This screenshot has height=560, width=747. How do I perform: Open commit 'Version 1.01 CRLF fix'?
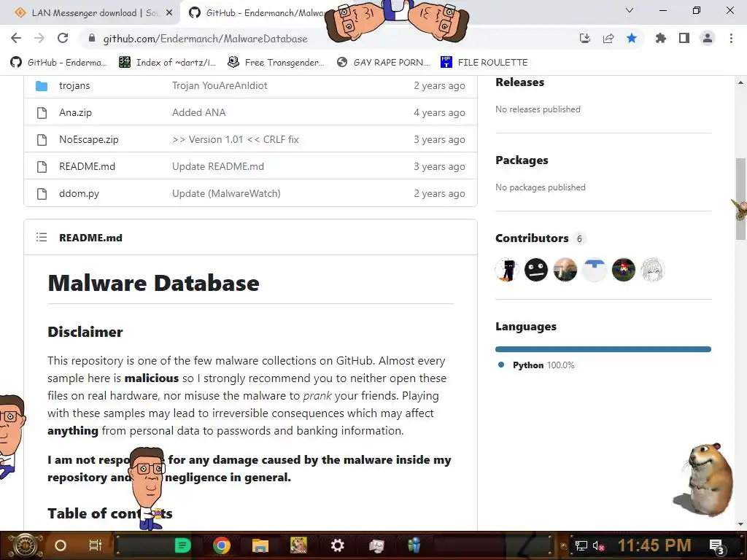(x=236, y=139)
